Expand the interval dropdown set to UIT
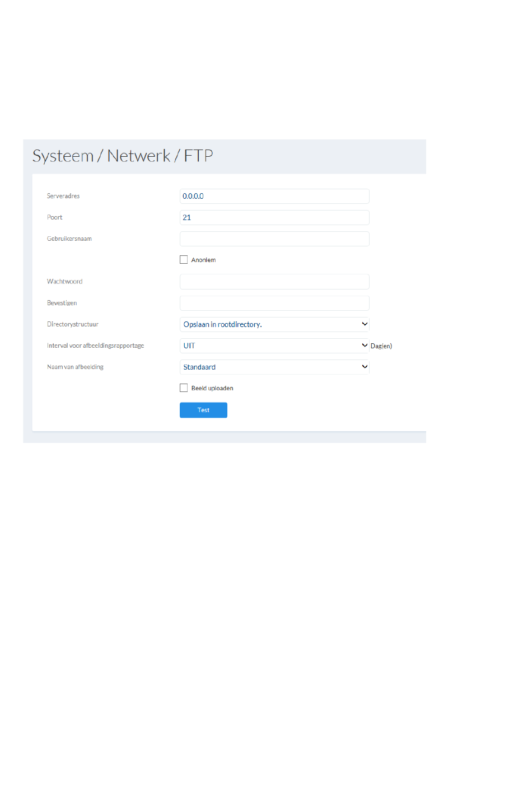 274,346
